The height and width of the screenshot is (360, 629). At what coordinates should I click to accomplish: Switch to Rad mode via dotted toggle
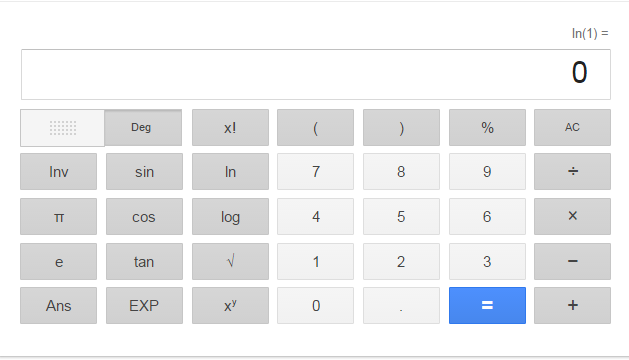tap(63, 128)
